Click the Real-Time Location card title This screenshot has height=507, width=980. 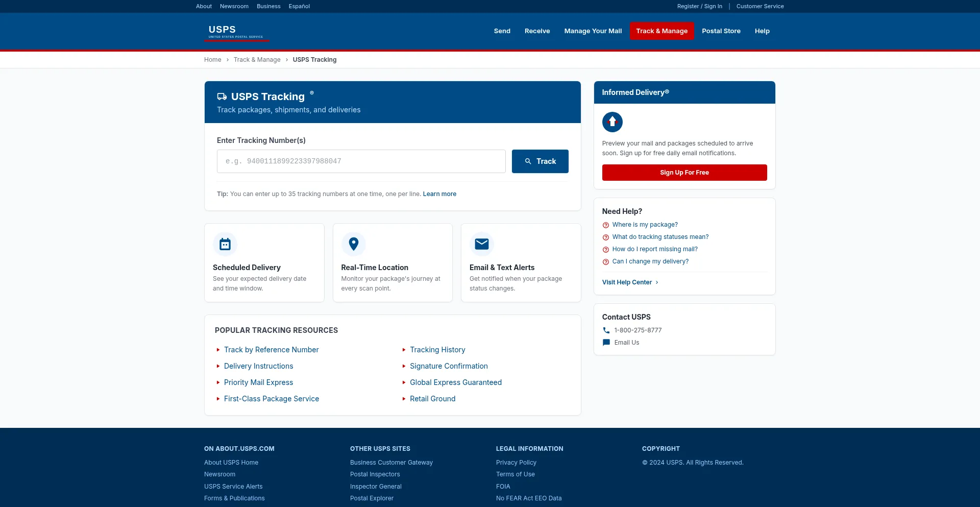tap(375, 268)
